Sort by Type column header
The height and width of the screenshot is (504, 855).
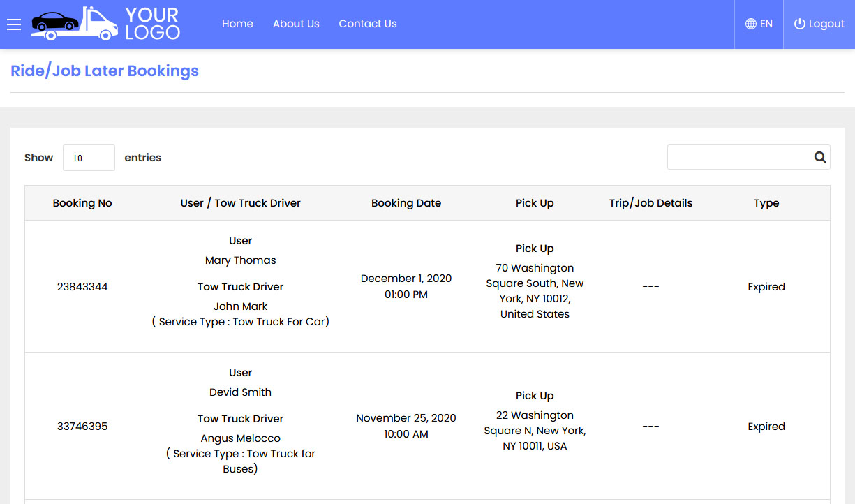(x=766, y=203)
